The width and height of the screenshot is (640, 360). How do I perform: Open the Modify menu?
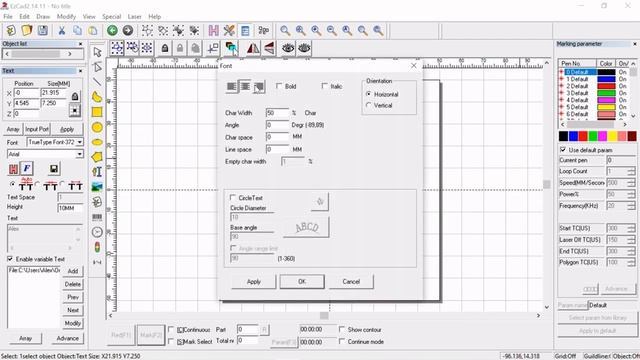tap(66, 16)
